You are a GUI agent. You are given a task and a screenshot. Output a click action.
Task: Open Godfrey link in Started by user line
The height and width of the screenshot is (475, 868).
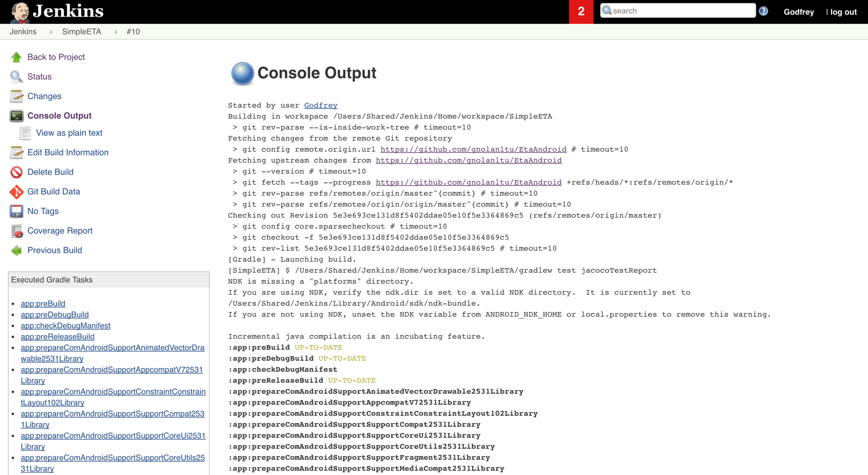pyautogui.click(x=321, y=105)
